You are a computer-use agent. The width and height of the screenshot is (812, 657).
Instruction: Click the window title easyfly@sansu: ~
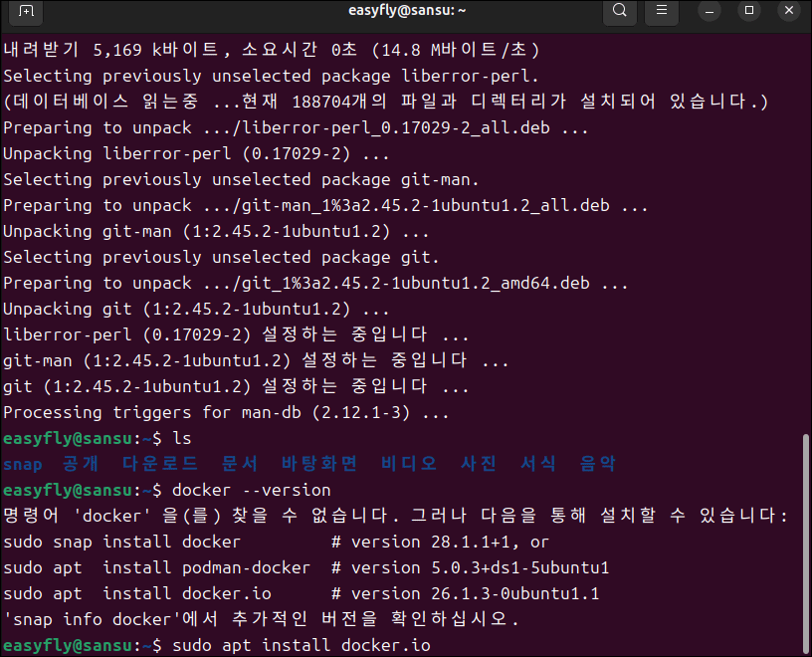pos(407,11)
